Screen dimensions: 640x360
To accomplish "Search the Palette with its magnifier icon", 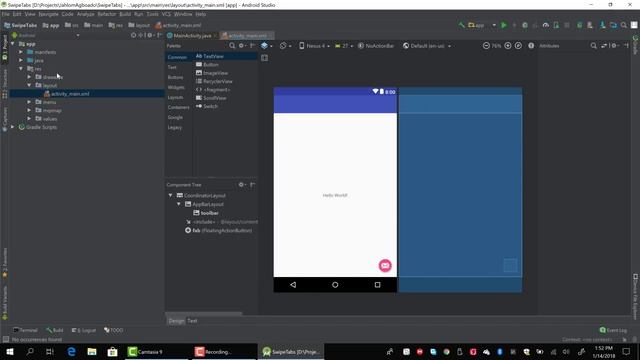I will [x=232, y=46].
